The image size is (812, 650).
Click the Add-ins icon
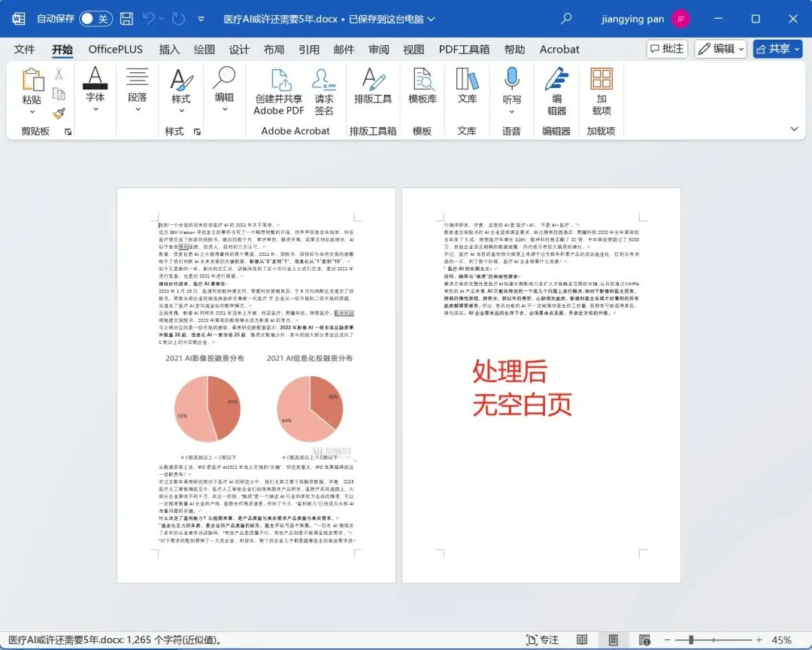coord(601,79)
